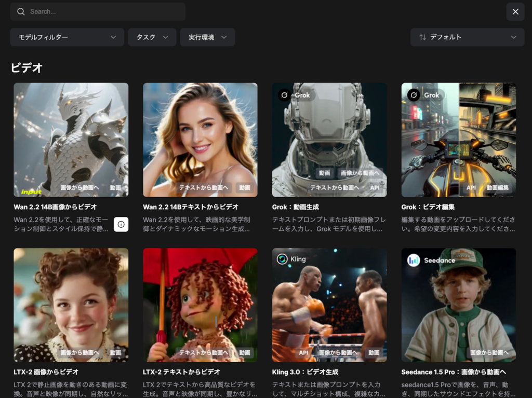Close the template browser with the X button
The height and width of the screenshot is (398, 532).
515,11
